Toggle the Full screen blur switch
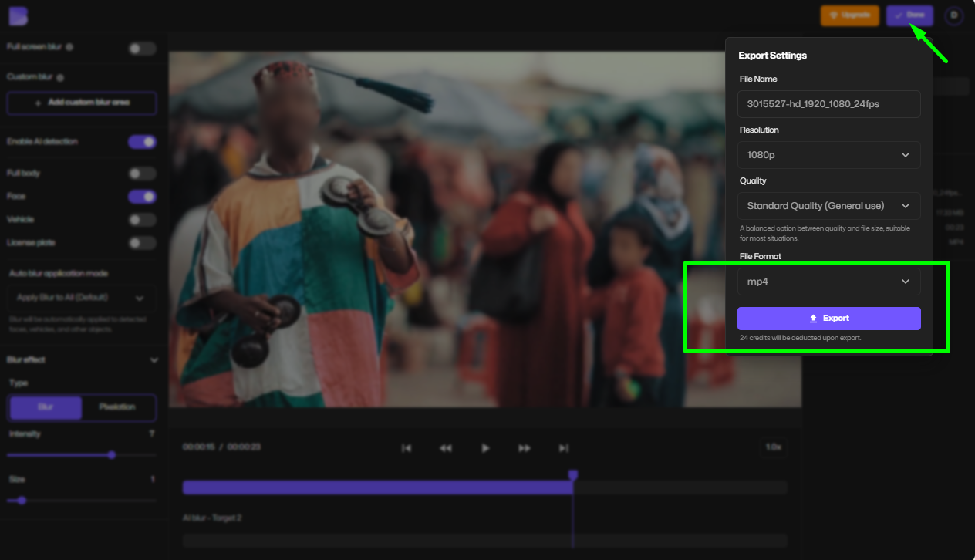Image resolution: width=975 pixels, height=560 pixels. (x=142, y=49)
